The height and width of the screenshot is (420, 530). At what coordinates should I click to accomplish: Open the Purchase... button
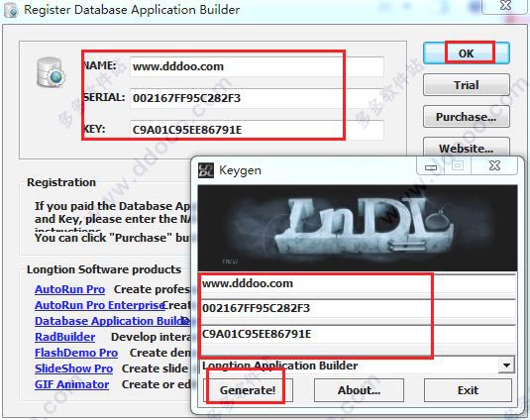467,117
